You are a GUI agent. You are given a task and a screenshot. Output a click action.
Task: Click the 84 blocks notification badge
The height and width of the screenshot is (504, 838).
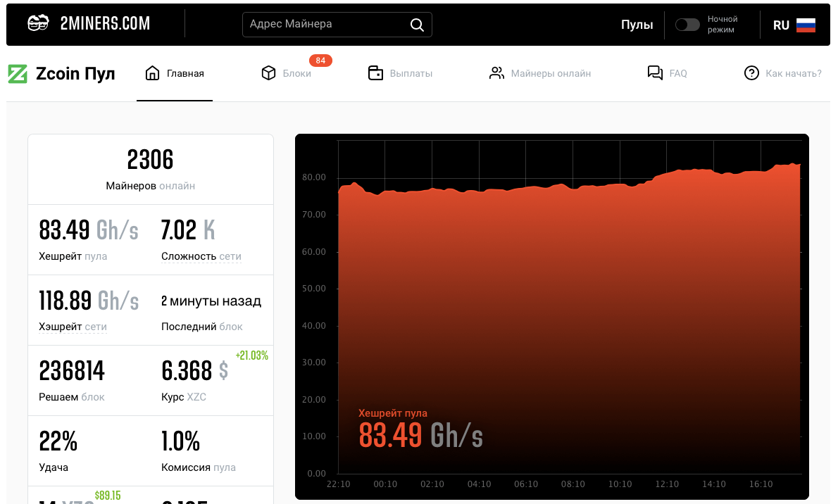coord(320,61)
